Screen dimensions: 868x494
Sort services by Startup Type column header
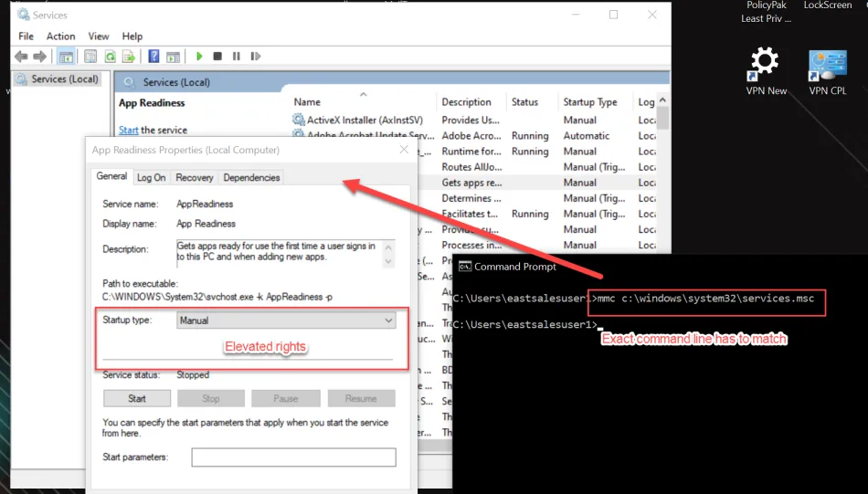click(589, 102)
